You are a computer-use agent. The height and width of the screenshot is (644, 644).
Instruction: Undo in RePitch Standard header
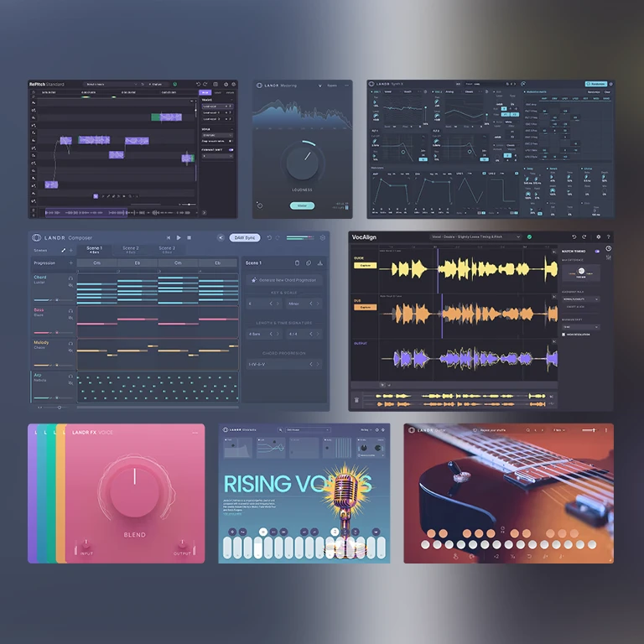point(199,84)
